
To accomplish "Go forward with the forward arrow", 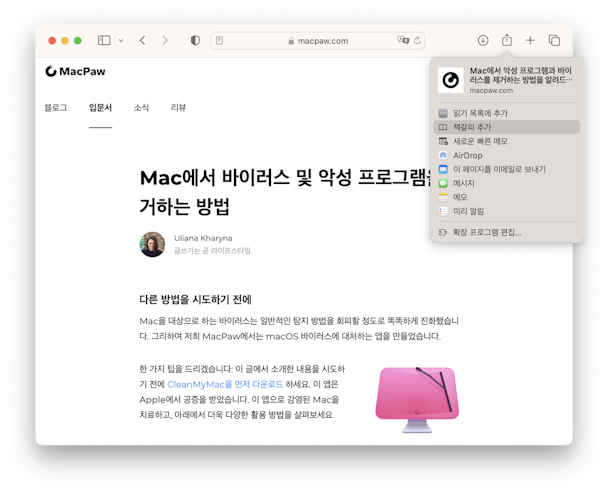I will (x=165, y=40).
